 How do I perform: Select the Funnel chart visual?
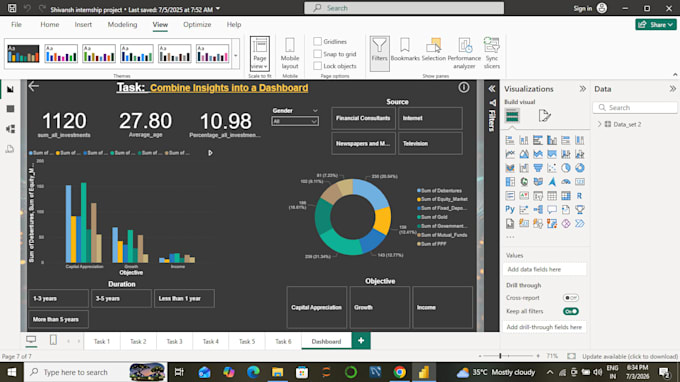(x=538, y=168)
